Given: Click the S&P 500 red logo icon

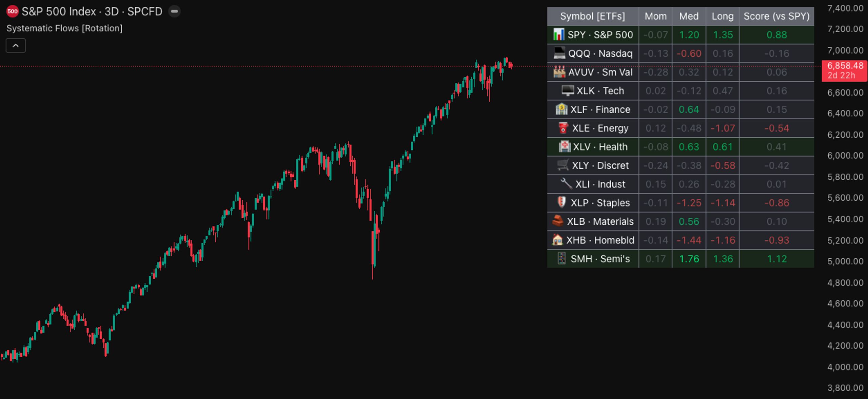Looking at the screenshot, I should coord(12,12).
